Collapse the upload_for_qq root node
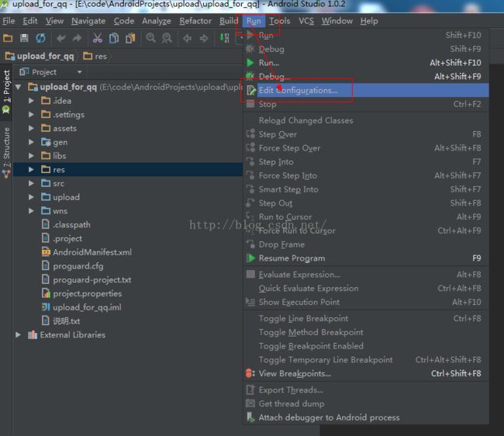 19,87
